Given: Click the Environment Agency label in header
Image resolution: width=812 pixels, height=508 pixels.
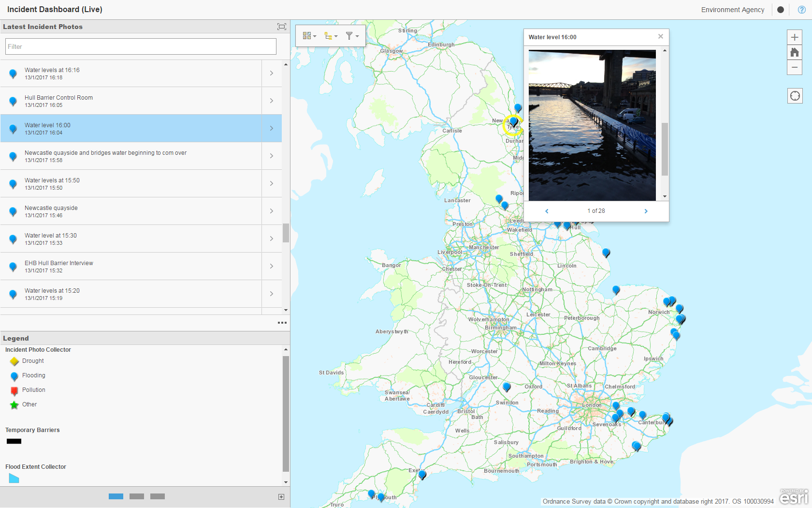Looking at the screenshot, I should [733, 10].
